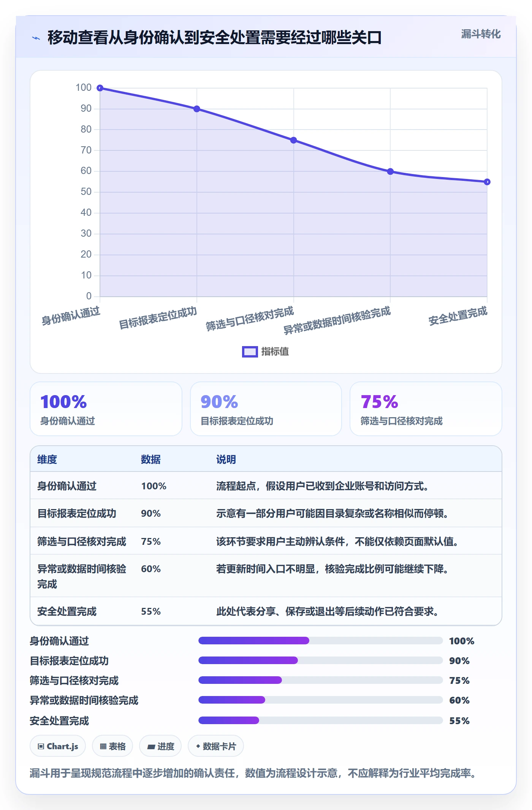Click the grid icon in 表格 chip

pos(103,747)
